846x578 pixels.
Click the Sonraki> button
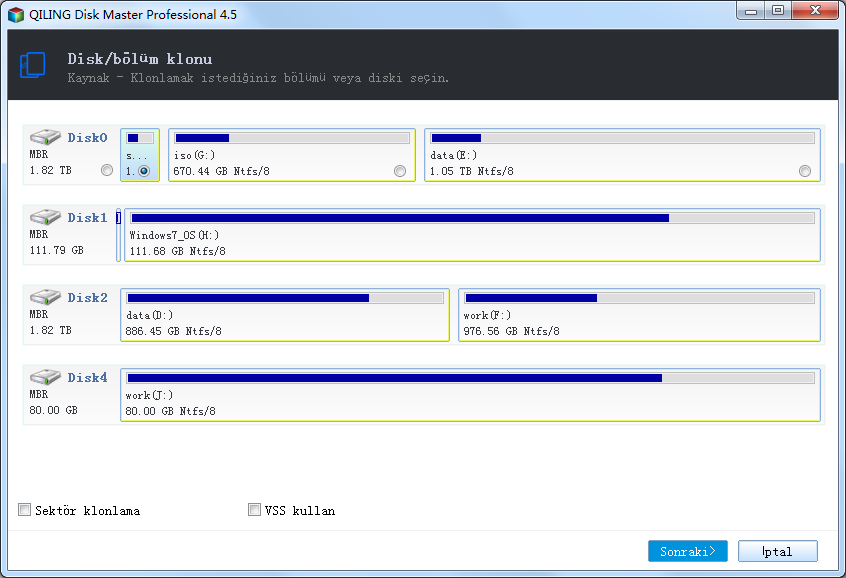(687, 551)
